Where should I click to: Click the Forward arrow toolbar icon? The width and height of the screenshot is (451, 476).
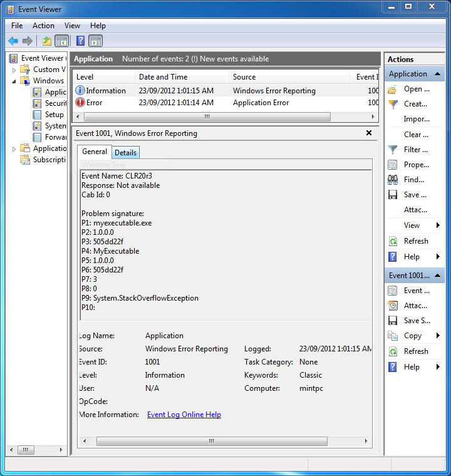pos(28,41)
